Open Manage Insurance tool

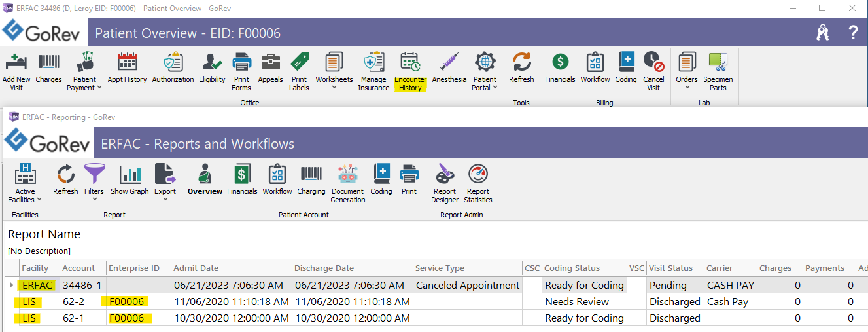click(x=373, y=71)
